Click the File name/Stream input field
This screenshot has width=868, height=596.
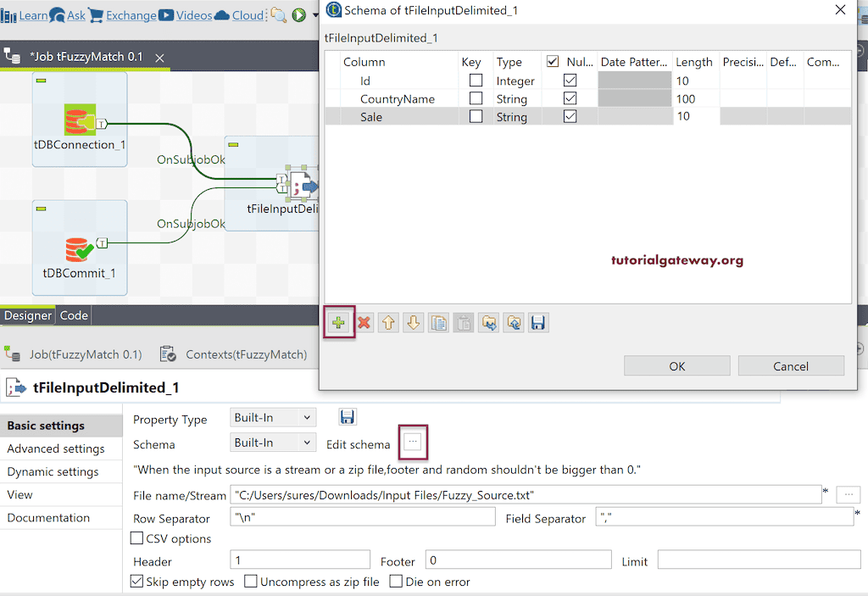[x=524, y=495]
